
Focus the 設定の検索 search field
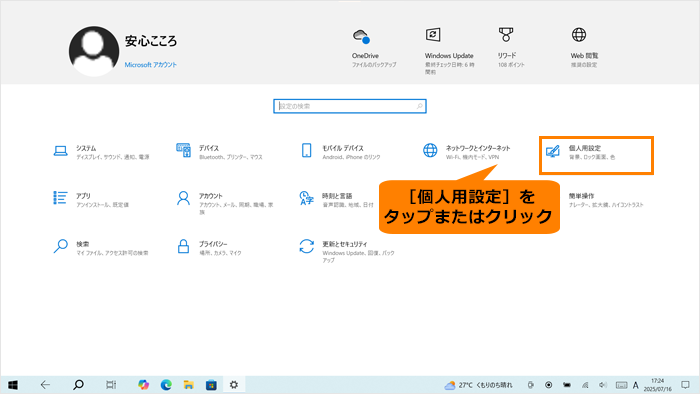click(x=350, y=106)
